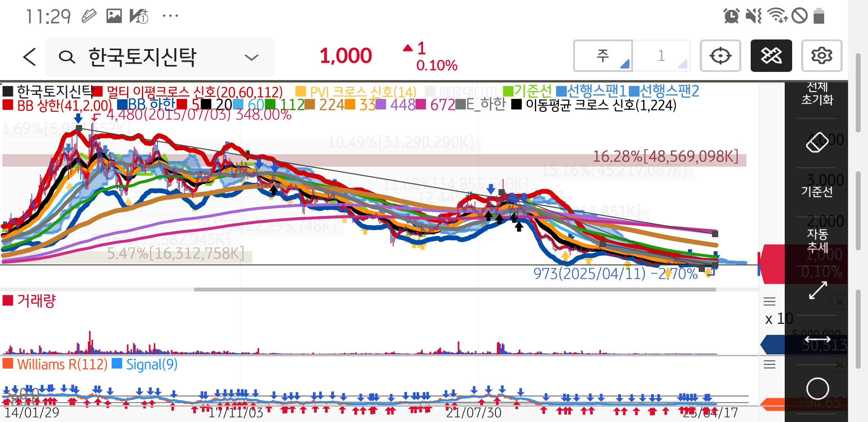This screenshot has width=868, height=422.
Task: Tap the current price 1,000
Action: 346,55
